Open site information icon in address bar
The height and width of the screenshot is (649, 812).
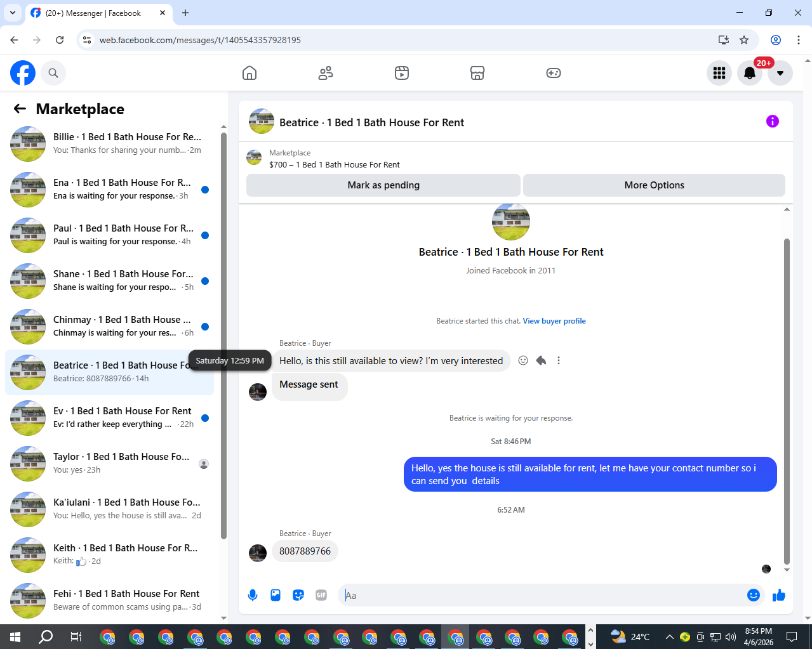pos(87,40)
